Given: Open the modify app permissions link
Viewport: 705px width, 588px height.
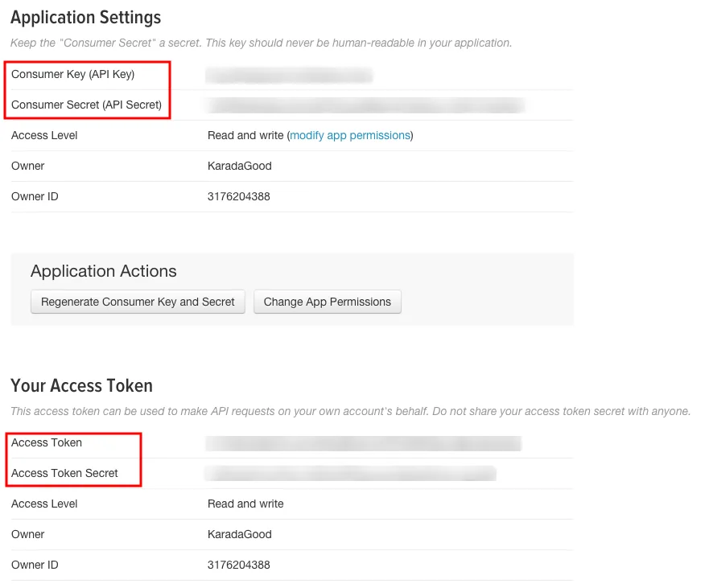Looking at the screenshot, I should click(x=350, y=135).
